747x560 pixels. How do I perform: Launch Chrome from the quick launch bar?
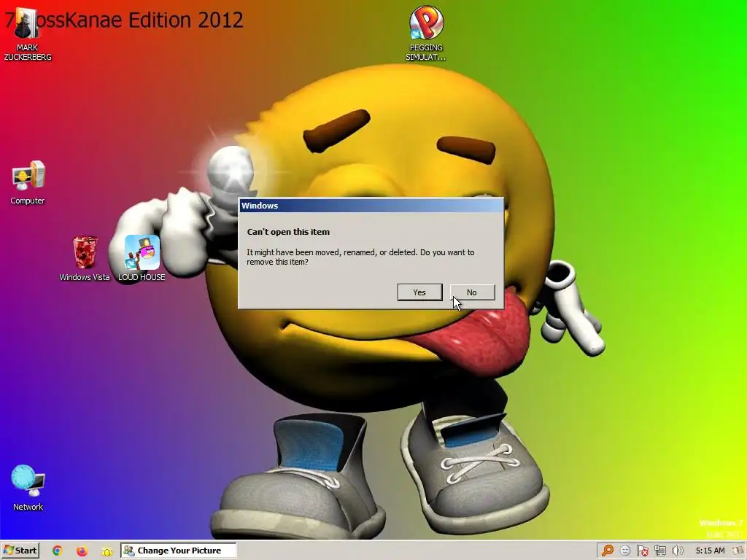click(x=57, y=551)
